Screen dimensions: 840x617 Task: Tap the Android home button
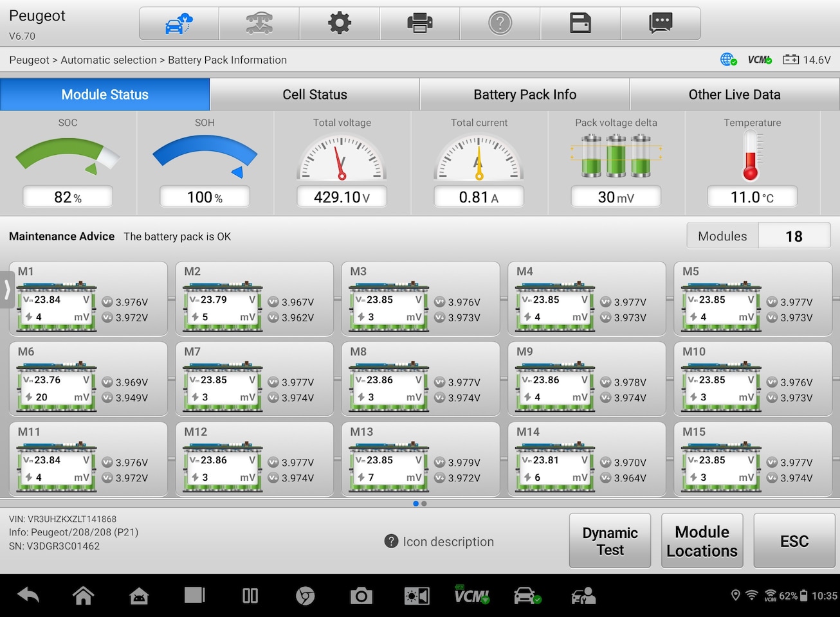pyautogui.click(x=84, y=596)
